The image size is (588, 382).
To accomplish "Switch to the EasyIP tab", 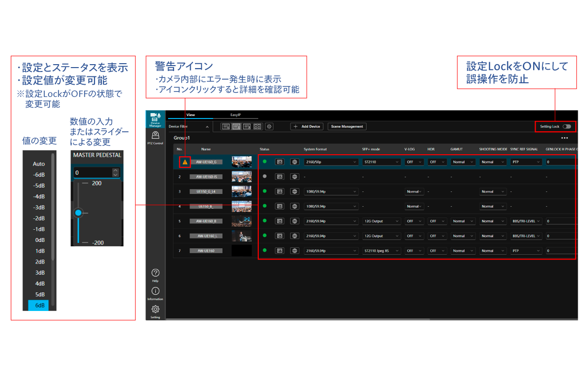I will [236, 115].
